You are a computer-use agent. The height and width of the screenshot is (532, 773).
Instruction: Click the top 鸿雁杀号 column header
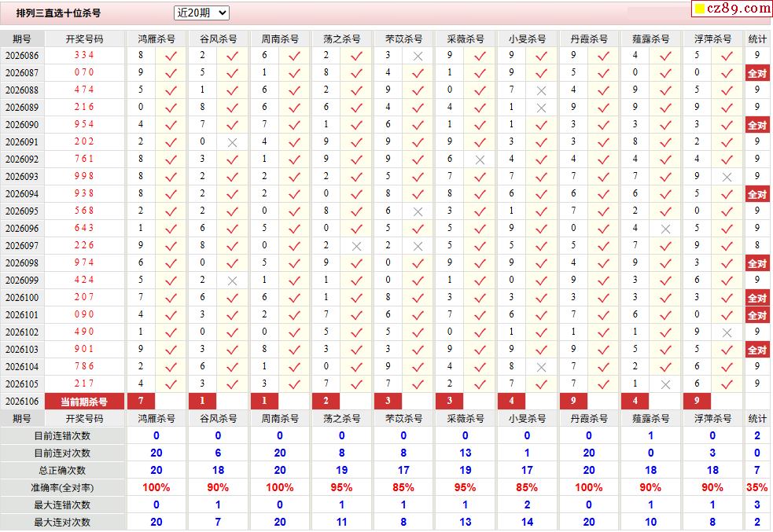click(156, 39)
